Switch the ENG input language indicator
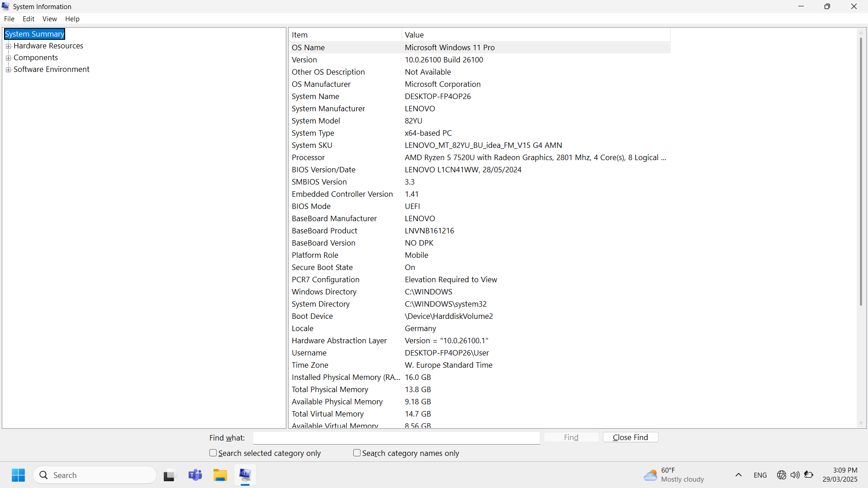868x488 pixels. (x=760, y=475)
